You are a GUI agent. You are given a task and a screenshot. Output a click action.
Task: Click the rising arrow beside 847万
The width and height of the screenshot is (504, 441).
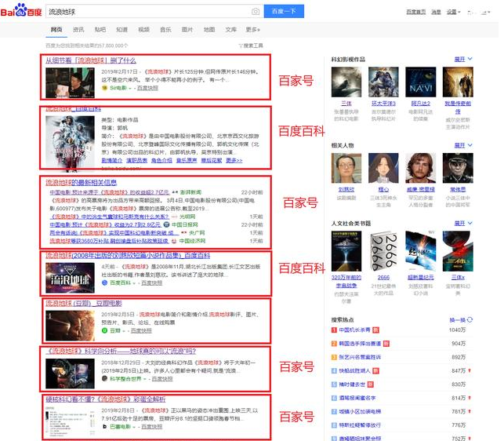tap(470, 371)
